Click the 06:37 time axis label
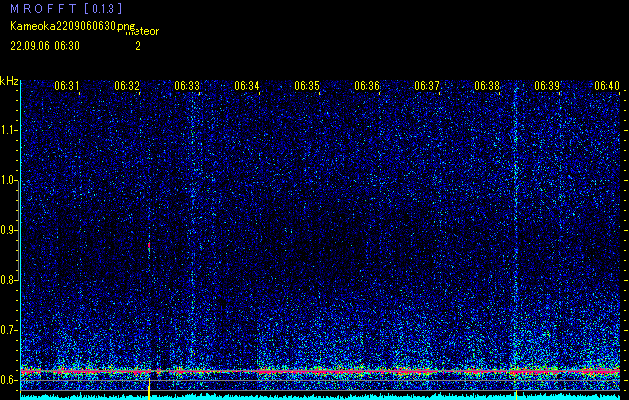 427,85
